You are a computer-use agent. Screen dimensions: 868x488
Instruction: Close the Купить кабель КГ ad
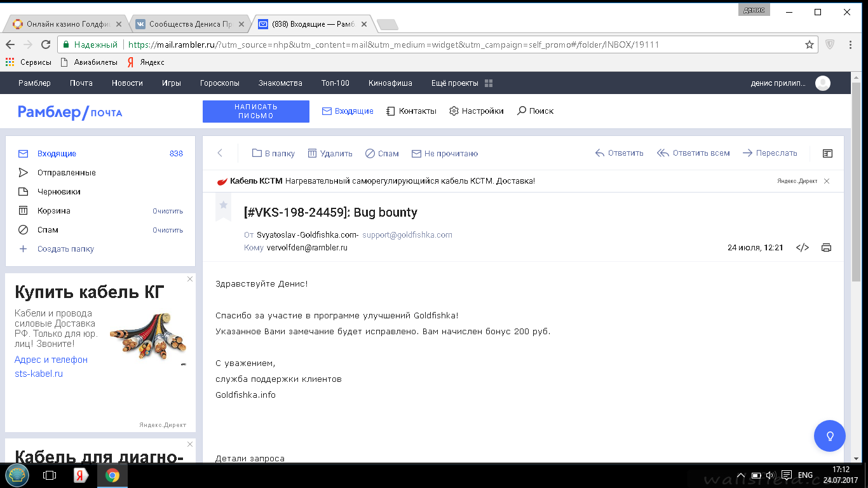[190, 279]
